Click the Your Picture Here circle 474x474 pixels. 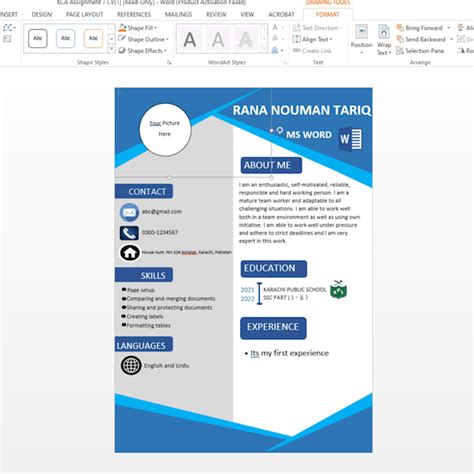pos(165,130)
